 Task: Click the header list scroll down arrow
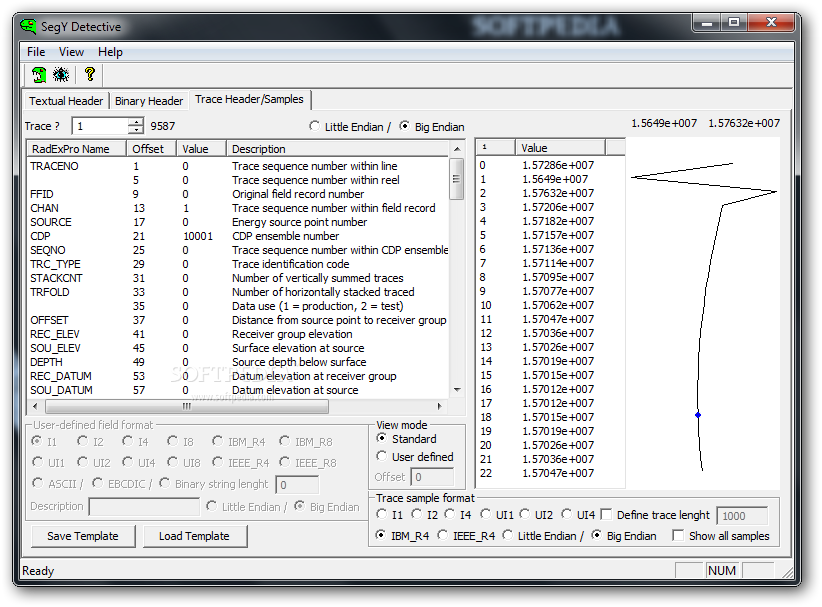point(457,389)
